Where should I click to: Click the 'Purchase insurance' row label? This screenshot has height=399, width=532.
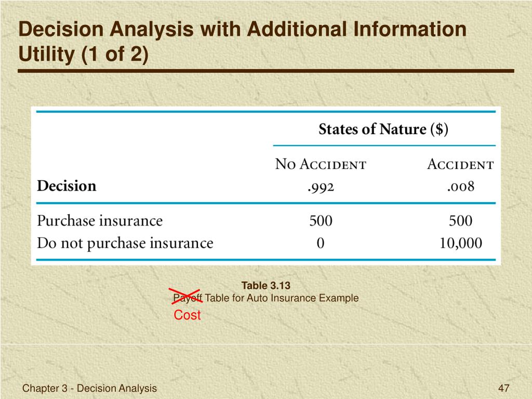[100, 221]
